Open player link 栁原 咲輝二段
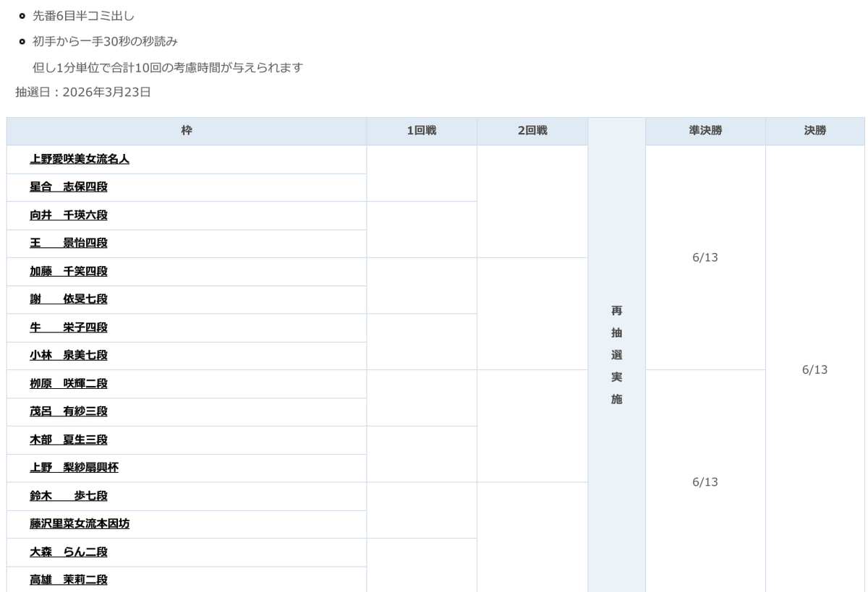 pyautogui.click(x=69, y=384)
